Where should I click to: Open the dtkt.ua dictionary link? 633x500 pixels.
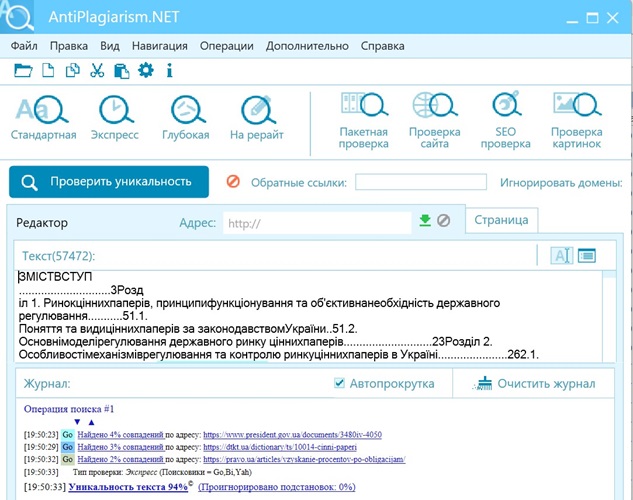click(280, 447)
